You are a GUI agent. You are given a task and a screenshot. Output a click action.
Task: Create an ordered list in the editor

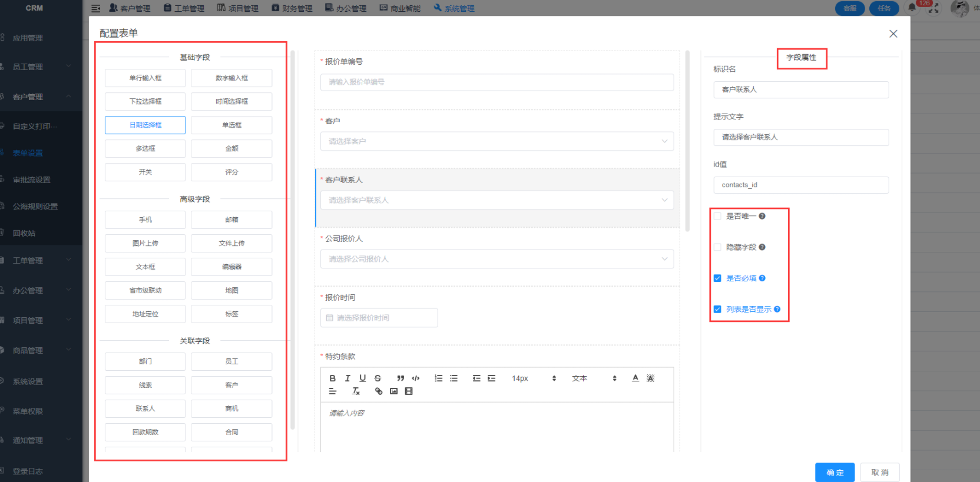[x=438, y=378]
